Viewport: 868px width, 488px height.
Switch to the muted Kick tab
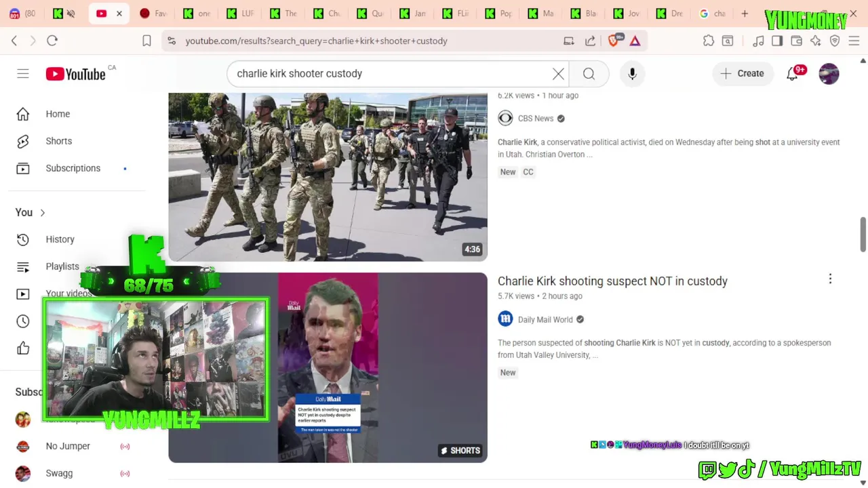click(x=64, y=14)
